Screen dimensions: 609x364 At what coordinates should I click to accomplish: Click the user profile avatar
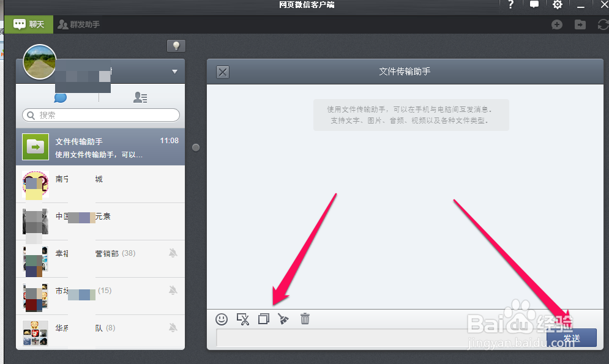pos(39,62)
